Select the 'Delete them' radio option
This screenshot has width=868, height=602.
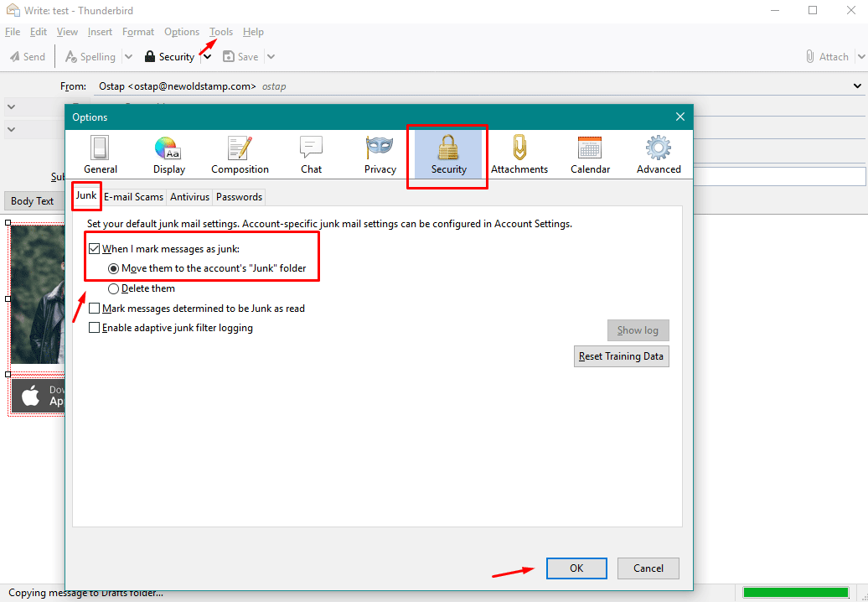[113, 288]
